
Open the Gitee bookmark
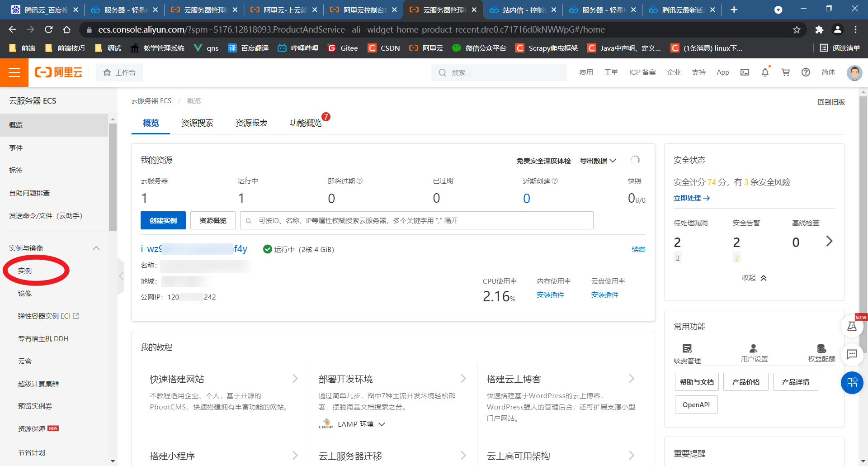coord(343,48)
